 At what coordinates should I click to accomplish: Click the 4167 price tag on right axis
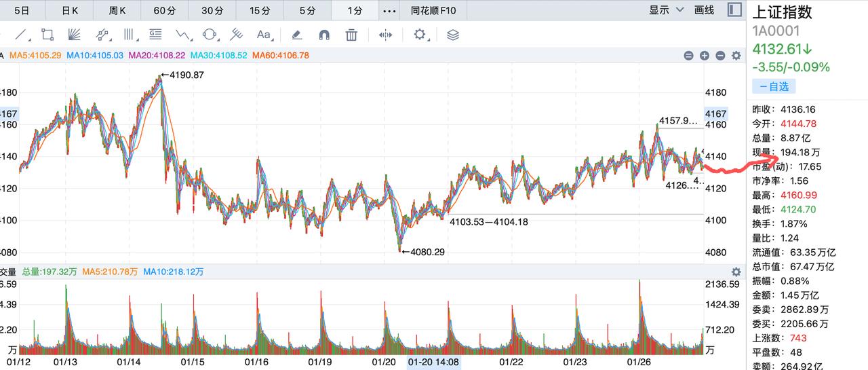(716, 114)
